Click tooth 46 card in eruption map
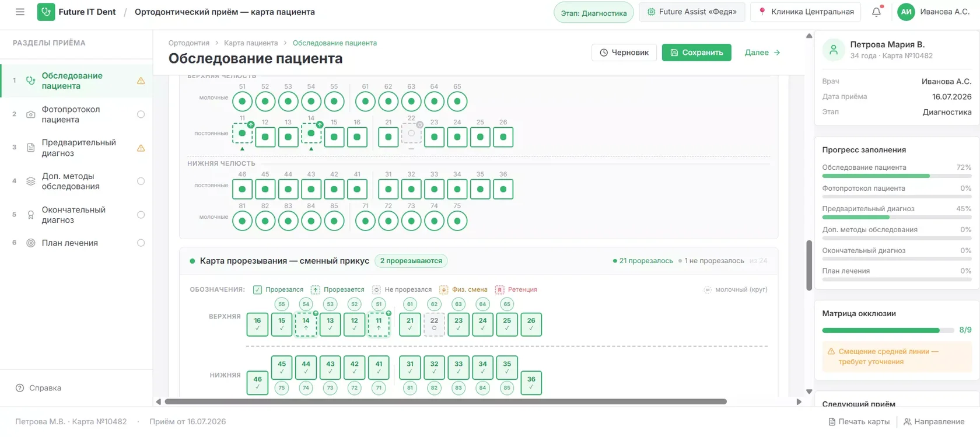The height and width of the screenshot is (437, 980). click(257, 383)
